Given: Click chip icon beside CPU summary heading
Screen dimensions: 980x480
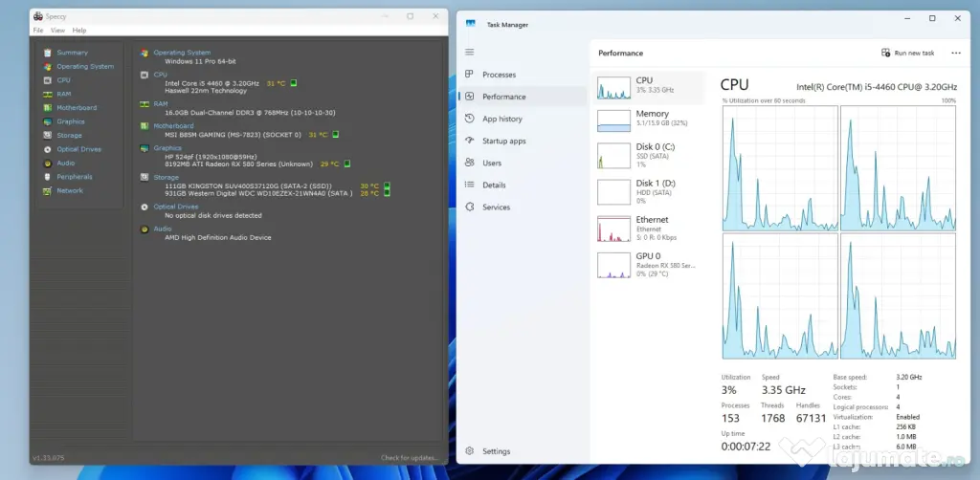Looking at the screenshot, I should tap(145, 75).
